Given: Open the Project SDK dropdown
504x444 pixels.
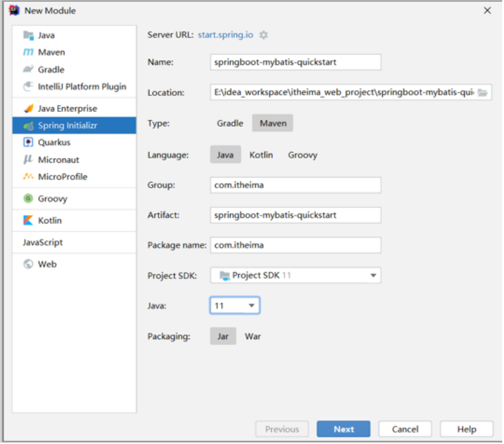Looking at the screenshot, I should point(295,275).
